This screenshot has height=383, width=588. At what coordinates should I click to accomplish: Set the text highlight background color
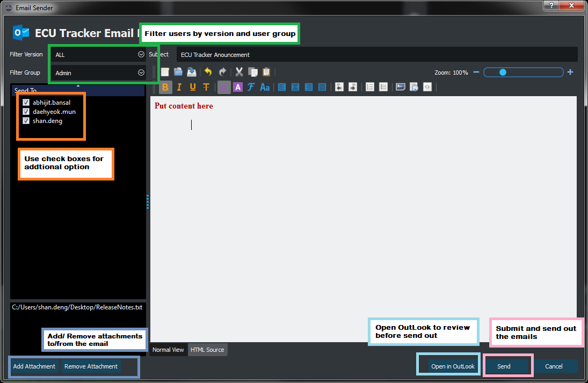point(238,87)
